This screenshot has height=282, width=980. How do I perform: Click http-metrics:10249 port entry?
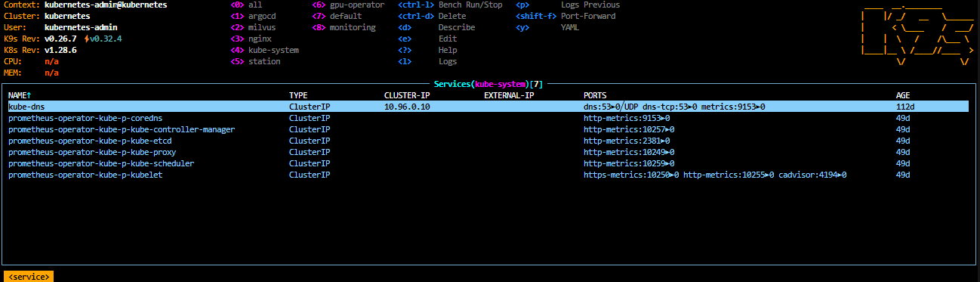point(629,152)
